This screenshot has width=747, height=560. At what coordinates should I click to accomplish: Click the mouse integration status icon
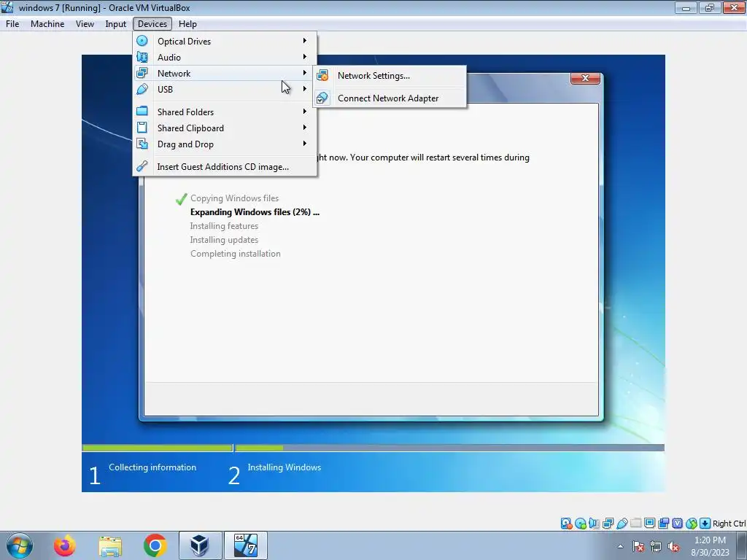click(692, 524)
